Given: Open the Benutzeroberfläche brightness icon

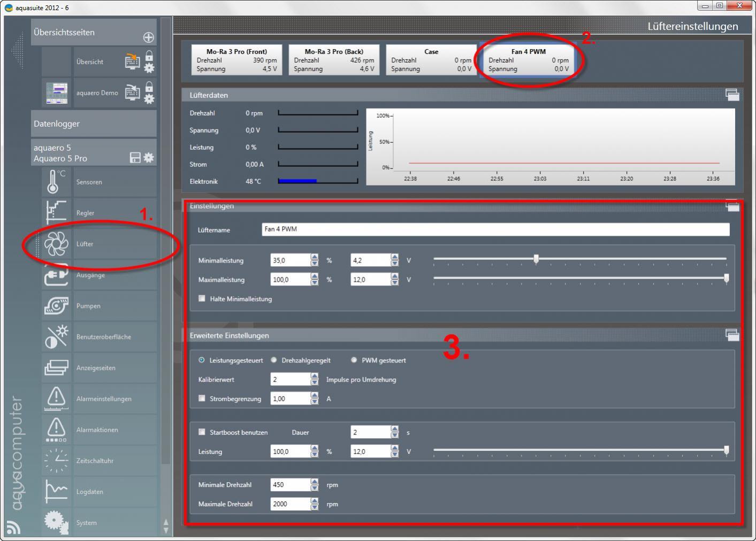Looking at the screenshot, I should tap(56, 337).
